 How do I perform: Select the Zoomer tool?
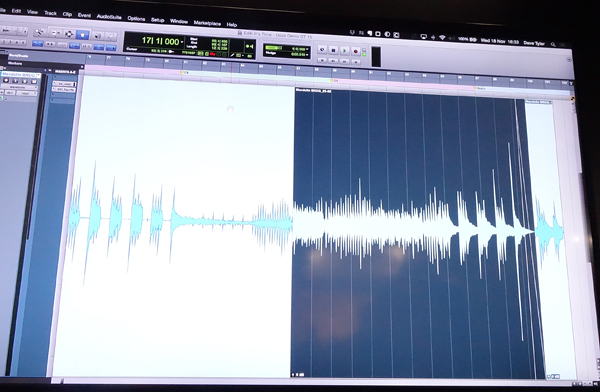pos(38,32)
